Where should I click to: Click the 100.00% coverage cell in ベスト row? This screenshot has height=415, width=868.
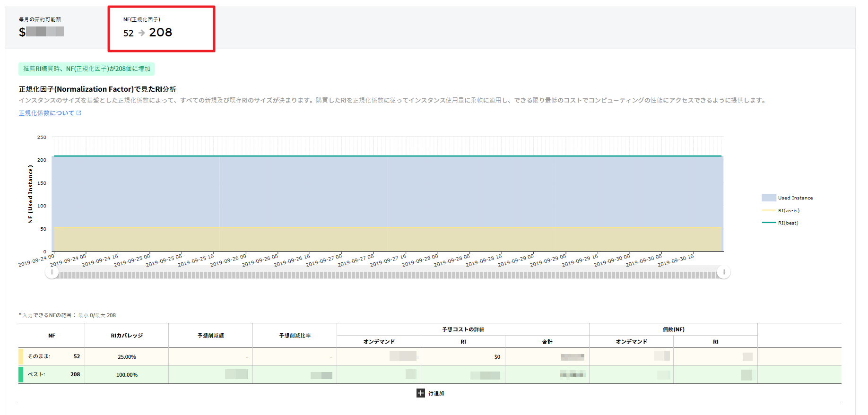coord(127,375)
